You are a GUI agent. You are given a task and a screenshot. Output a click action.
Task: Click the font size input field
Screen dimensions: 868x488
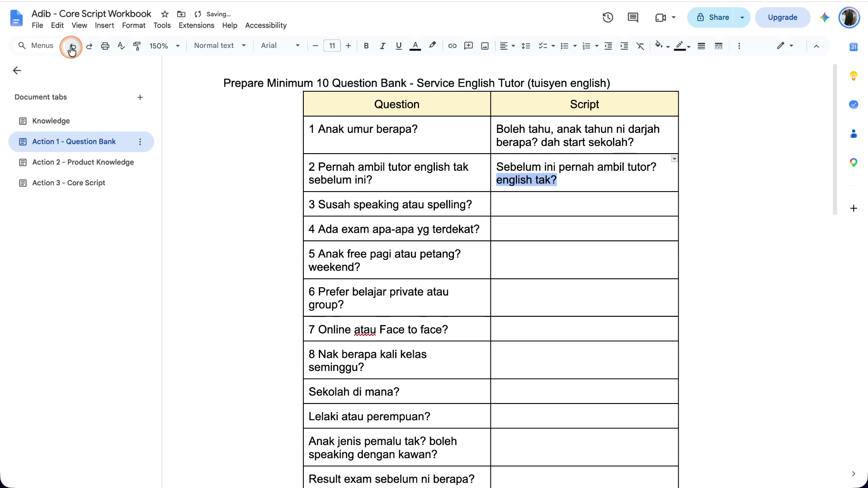pyautogui.click(x=332, y=46)
